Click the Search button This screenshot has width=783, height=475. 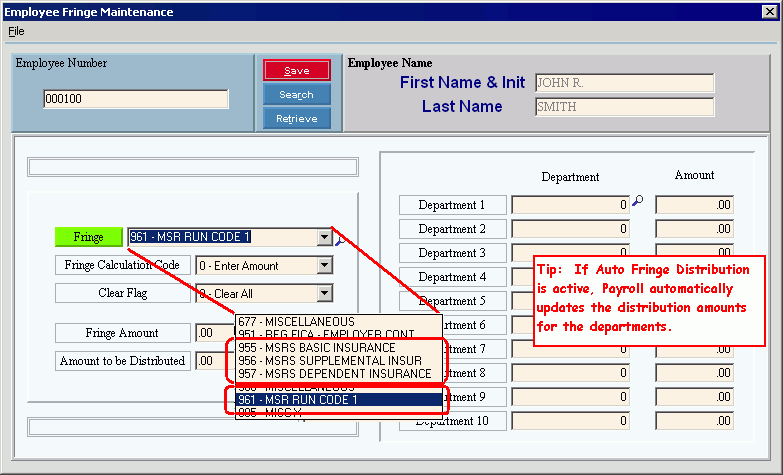[296, 95]
